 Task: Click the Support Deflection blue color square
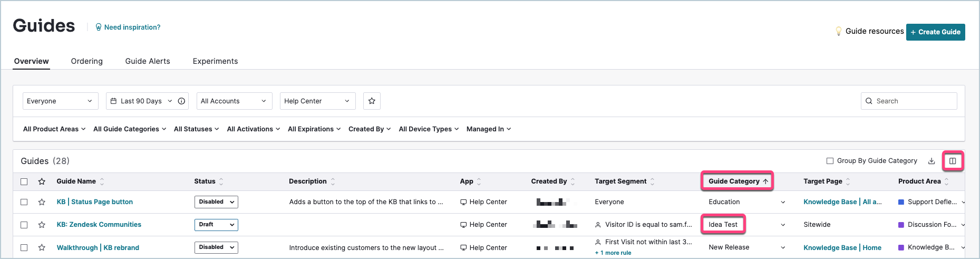[901, 202]
